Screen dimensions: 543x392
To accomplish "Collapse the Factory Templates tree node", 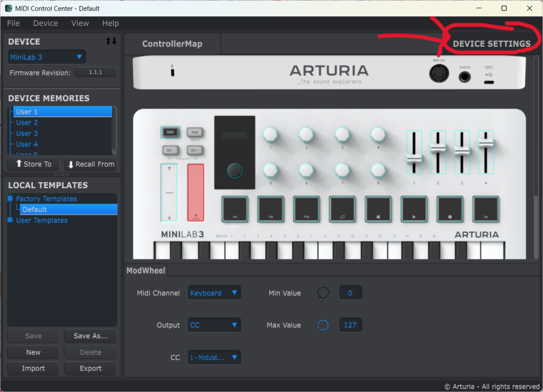I will pos(10,198).
